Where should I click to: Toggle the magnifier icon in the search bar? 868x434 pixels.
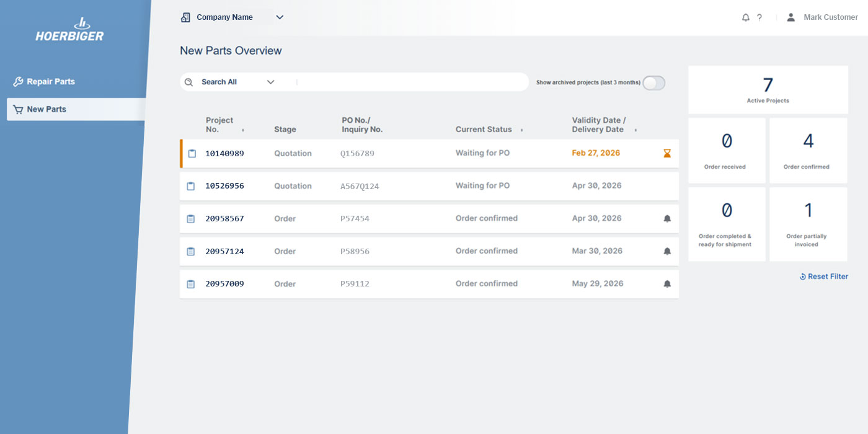point(188,81)
